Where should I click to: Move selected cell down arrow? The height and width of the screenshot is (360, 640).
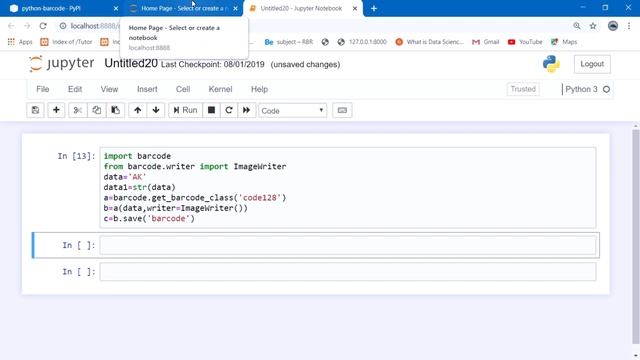[156, 110]
